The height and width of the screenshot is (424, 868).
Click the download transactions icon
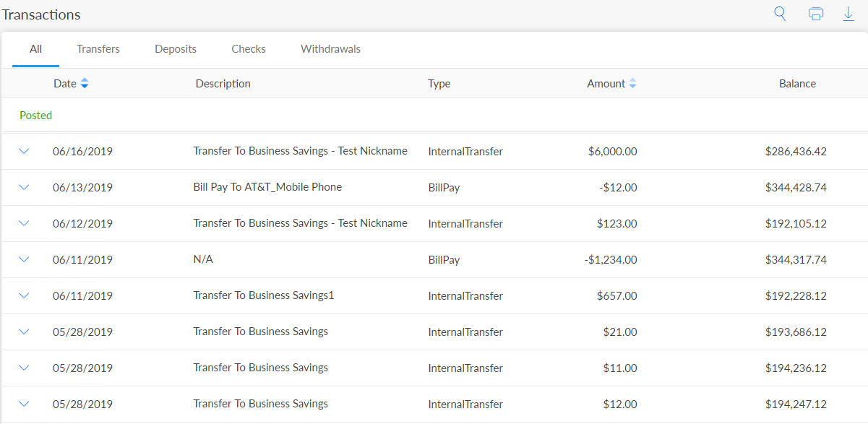[x=848, y=14]
